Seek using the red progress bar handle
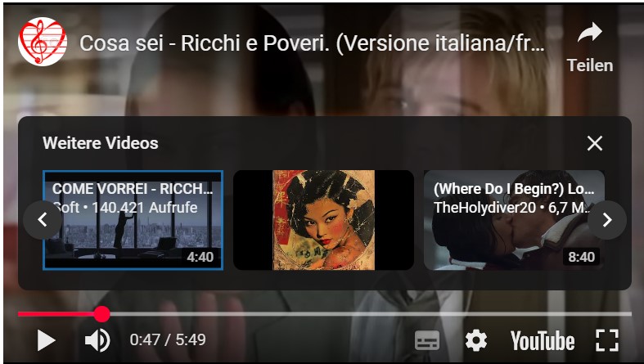Viewport: 644px width, 364px height. [101, 314]
